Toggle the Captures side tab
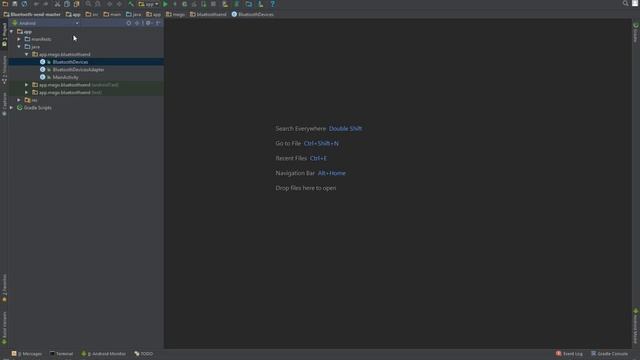Screen dimensions: 640x360 [x=4, y=104]
